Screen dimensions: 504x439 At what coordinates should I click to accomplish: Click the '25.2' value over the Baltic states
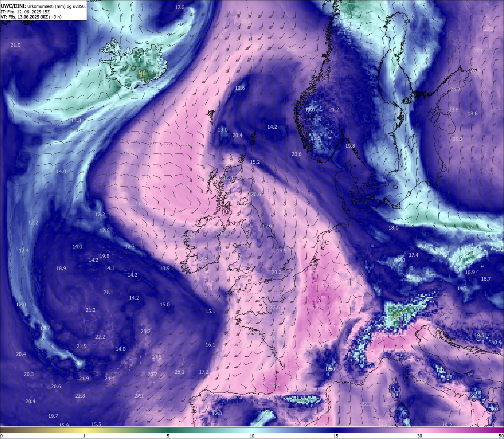[458, 139]
